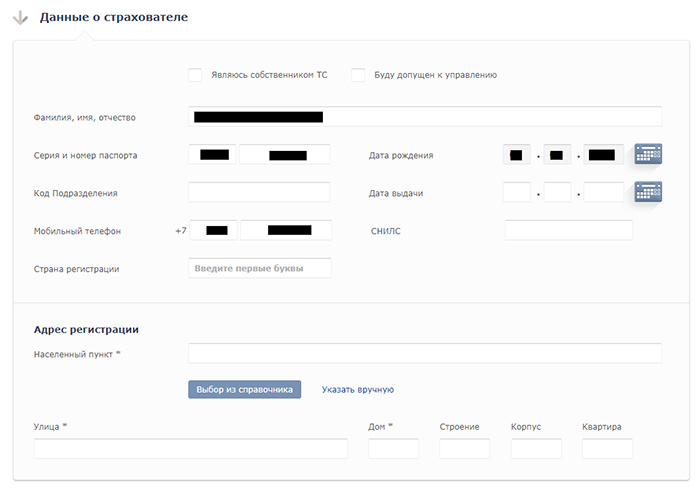Viewport: 700px width, 494px height.
Task: Click the passport series field
Action: pyautogui.click(x=212, y=154)
